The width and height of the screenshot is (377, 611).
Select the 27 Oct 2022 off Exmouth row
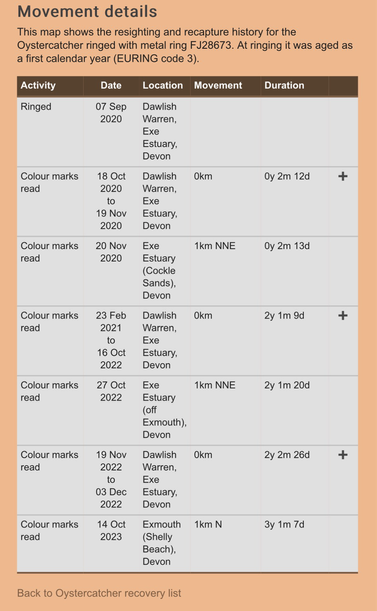188,410
